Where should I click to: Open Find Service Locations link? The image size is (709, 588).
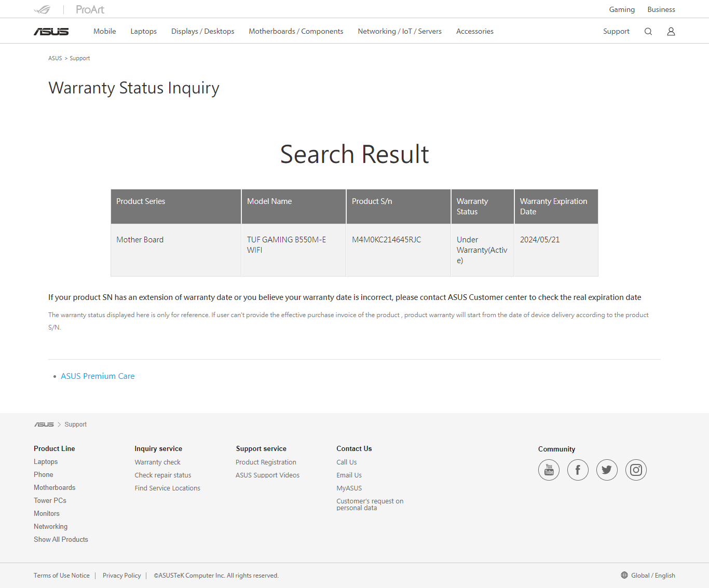pos(168,488)
